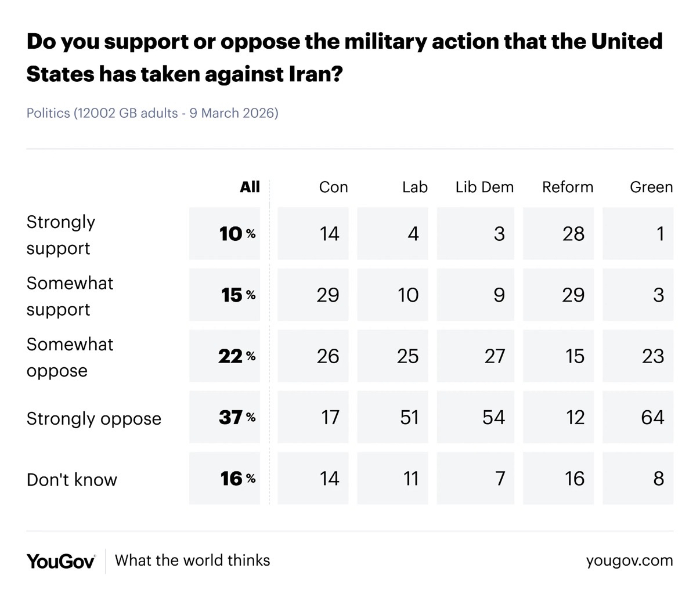Select the Con column header
The width and height of the screenshot is (700, 597).
click(333, 187)
